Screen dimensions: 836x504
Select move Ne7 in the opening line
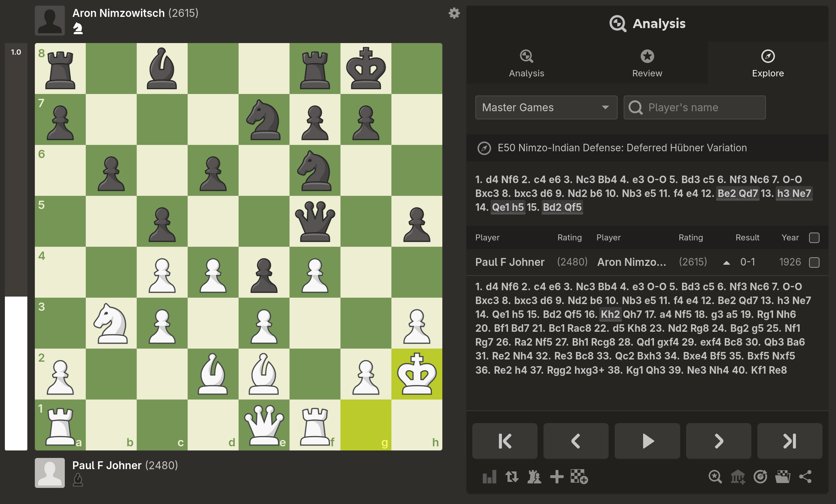click(x=802, y=194)
